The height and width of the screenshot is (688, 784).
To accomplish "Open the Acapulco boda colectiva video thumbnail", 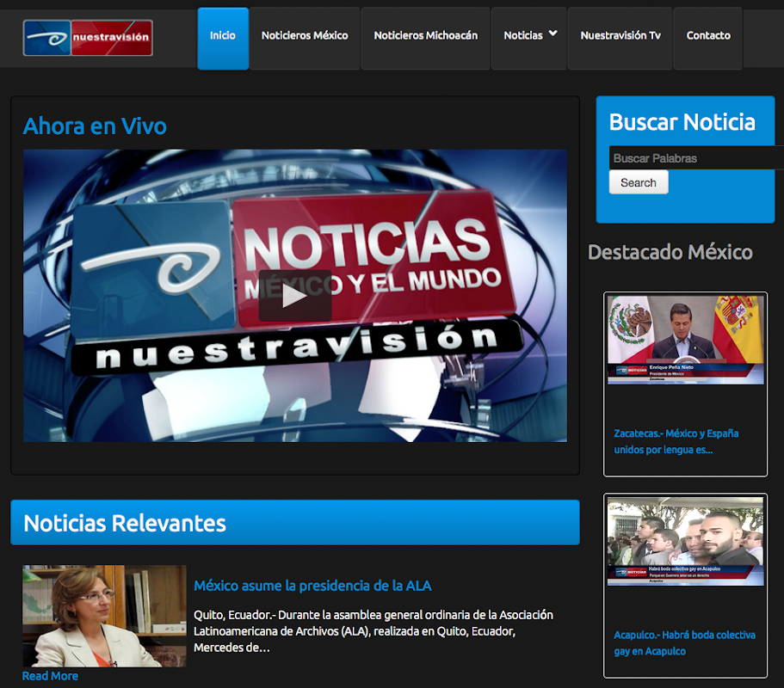I will [686, 541].
